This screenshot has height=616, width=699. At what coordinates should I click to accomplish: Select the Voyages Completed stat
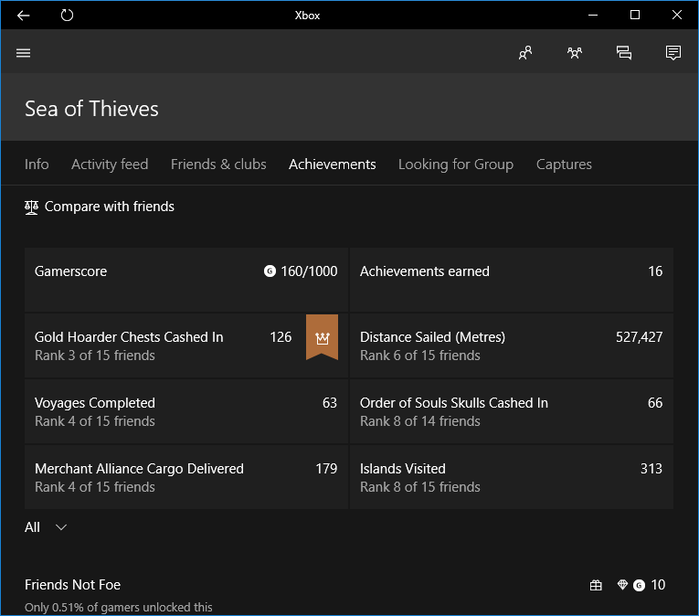click(186, 411)
